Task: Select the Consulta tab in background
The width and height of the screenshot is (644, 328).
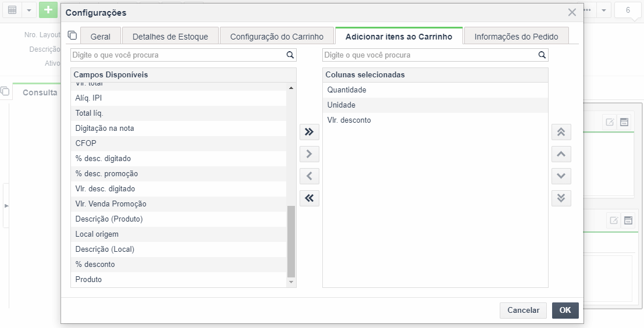Action: point(40,92)
